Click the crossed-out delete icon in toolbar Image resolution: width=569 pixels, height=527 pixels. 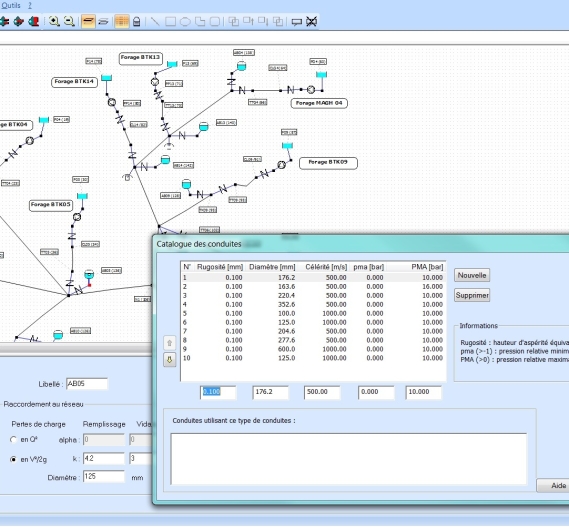(311, 21)
